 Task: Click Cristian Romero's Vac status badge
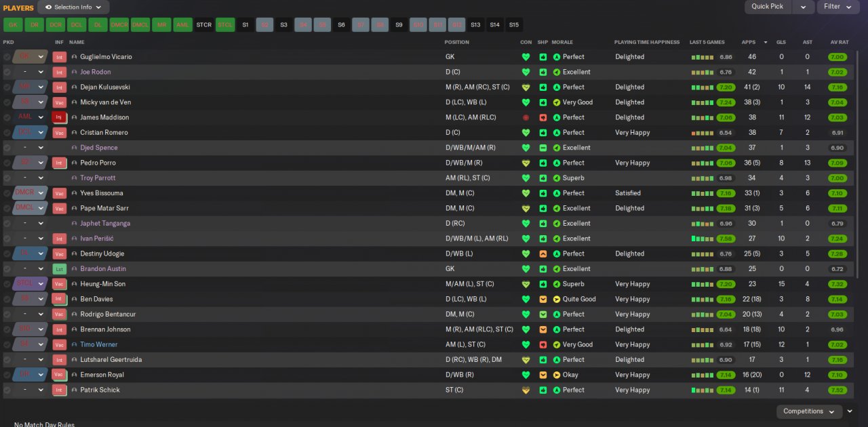pyautogui.click(x=60, y=133)
